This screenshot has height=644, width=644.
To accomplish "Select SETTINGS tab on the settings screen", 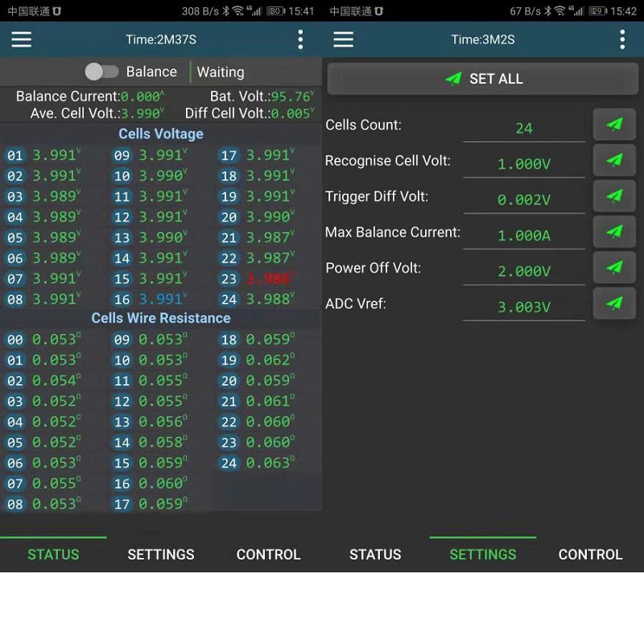I will (x=482, y=554).
